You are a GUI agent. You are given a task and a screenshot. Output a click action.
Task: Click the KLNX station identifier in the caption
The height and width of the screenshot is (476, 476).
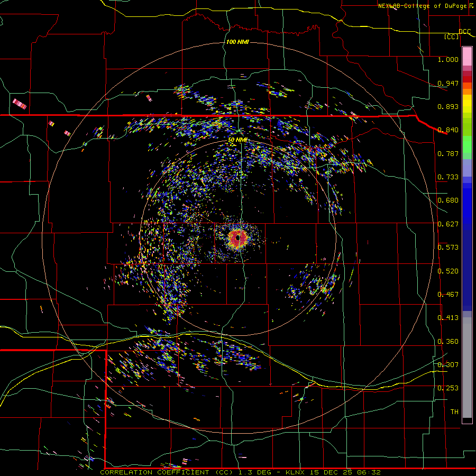coord(296,472)
